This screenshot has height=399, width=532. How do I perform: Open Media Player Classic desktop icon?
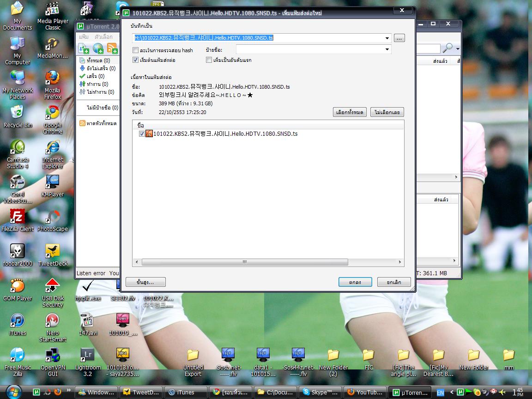(53, 16)
